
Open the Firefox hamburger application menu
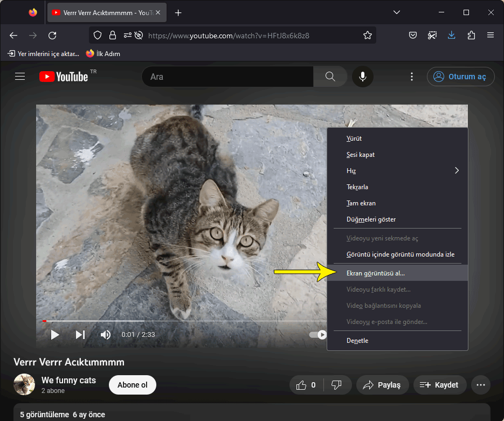click(491, 36)
